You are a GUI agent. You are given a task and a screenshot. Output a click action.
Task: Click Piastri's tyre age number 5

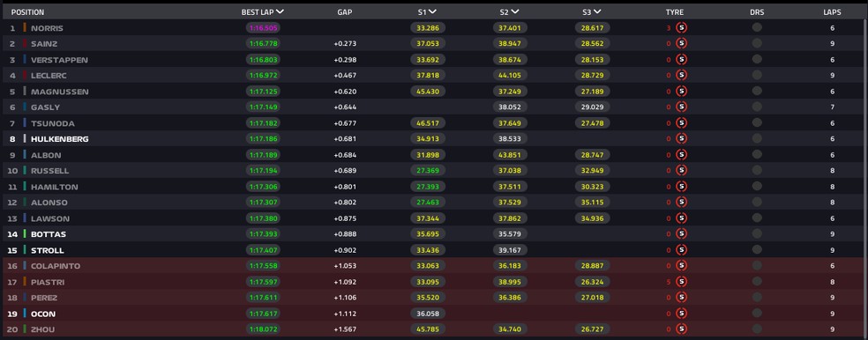[x=669, y=282]
